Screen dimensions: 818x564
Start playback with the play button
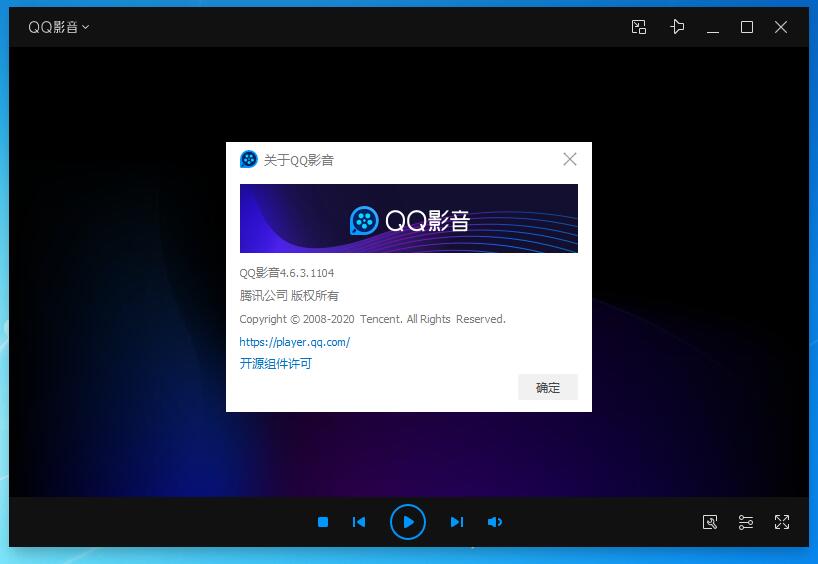[x=408, y=522]
